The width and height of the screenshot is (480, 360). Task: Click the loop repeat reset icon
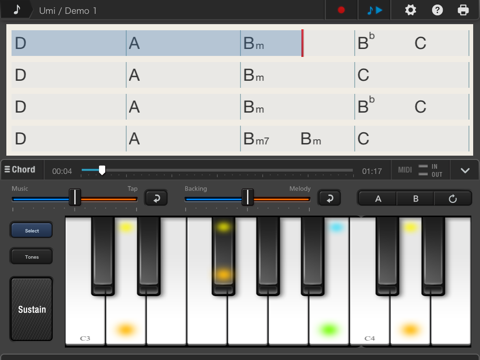click(453, 199)
